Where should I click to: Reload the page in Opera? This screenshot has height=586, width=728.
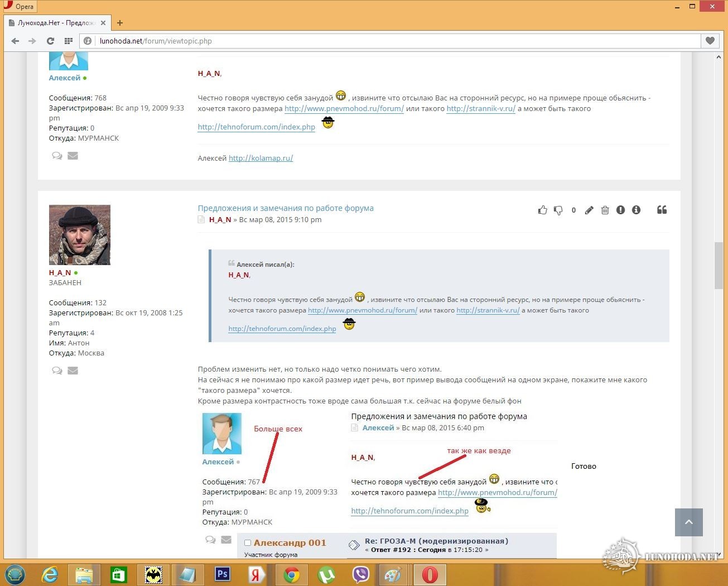point(50,41)
